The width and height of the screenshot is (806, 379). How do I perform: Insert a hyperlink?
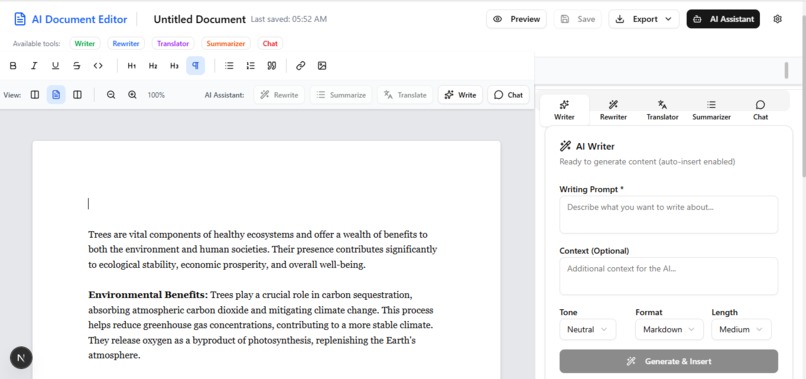click(301, 66)
